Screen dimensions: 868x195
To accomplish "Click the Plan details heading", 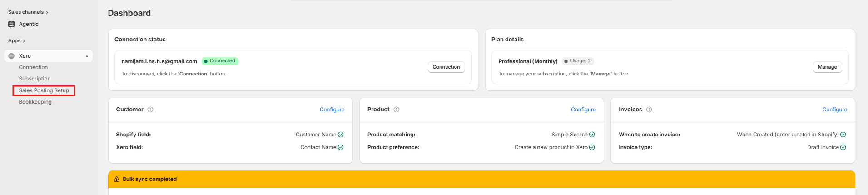I will (x=507, y=40).
